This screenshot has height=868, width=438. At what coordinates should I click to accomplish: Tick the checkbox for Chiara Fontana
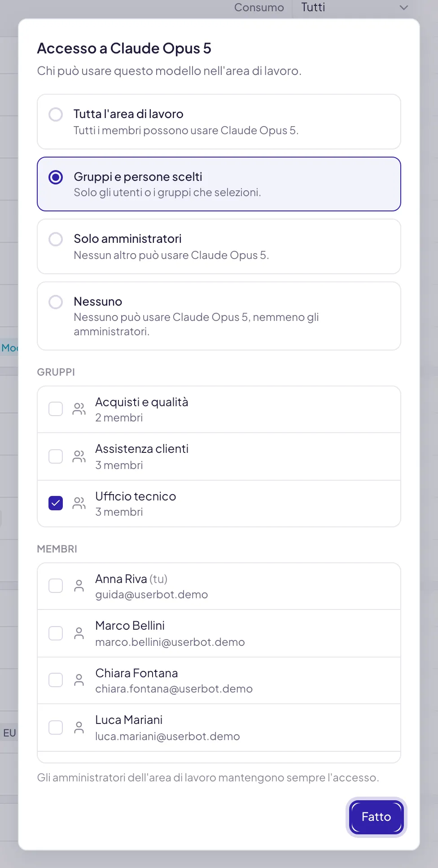point(56,680)
